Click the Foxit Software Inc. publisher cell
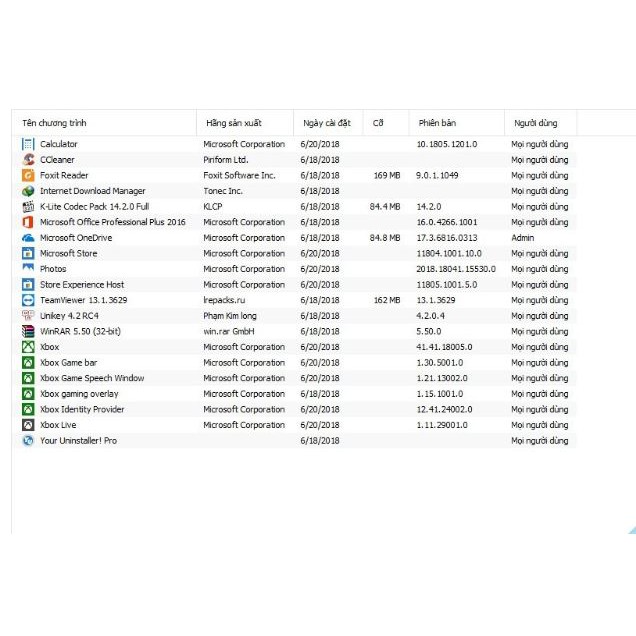This screenshot has height=636, width=636. [x=239, y=175]
